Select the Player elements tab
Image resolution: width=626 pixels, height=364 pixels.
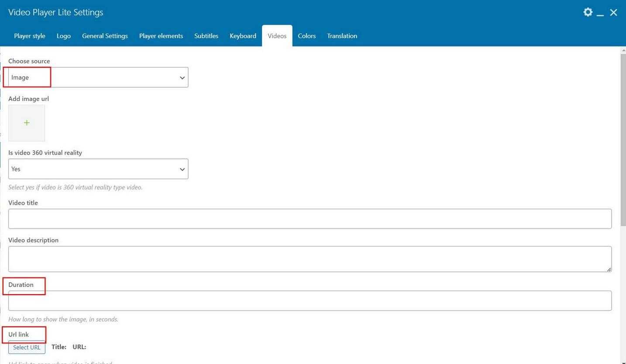(161, 36)
